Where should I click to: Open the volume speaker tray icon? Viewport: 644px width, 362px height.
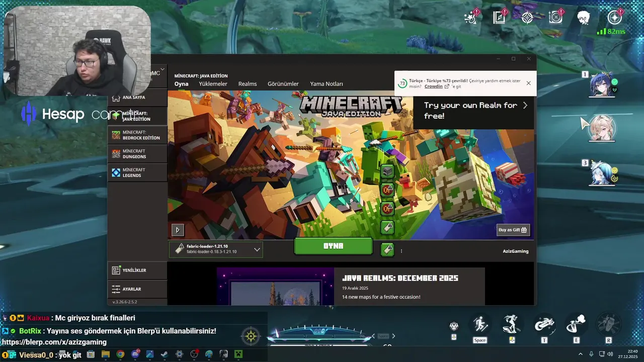[610, 354]
